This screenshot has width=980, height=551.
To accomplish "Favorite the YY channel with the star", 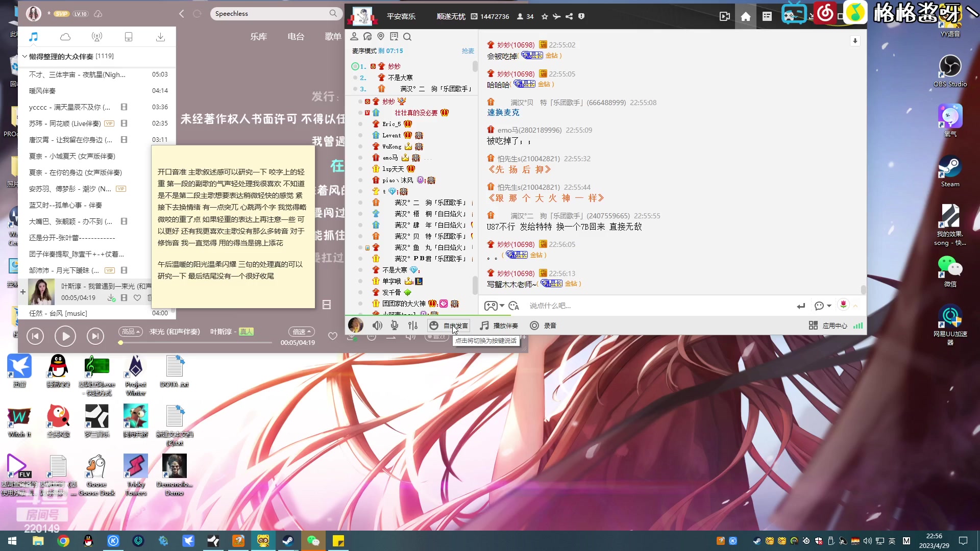I will (x=545, y=16).
